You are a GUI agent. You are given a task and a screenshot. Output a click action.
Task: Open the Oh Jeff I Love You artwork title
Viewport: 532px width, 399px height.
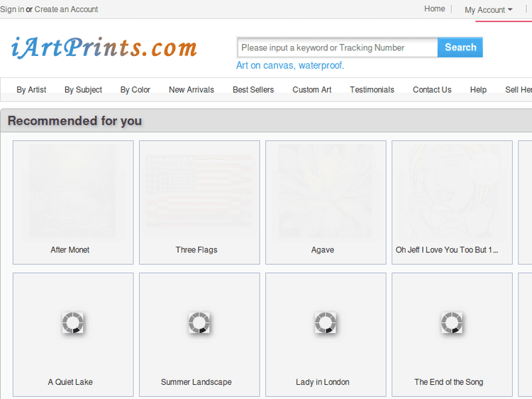tap(447, 250)
